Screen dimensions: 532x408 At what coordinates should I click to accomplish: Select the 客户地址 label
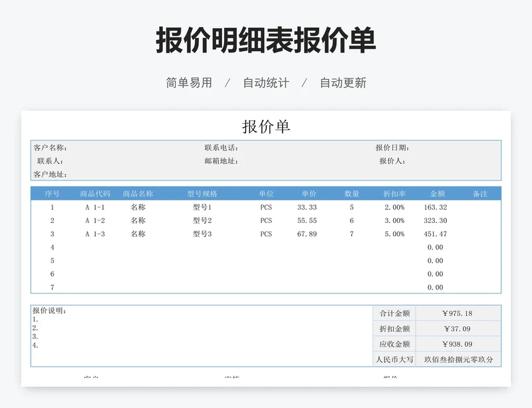click(51, 174)
